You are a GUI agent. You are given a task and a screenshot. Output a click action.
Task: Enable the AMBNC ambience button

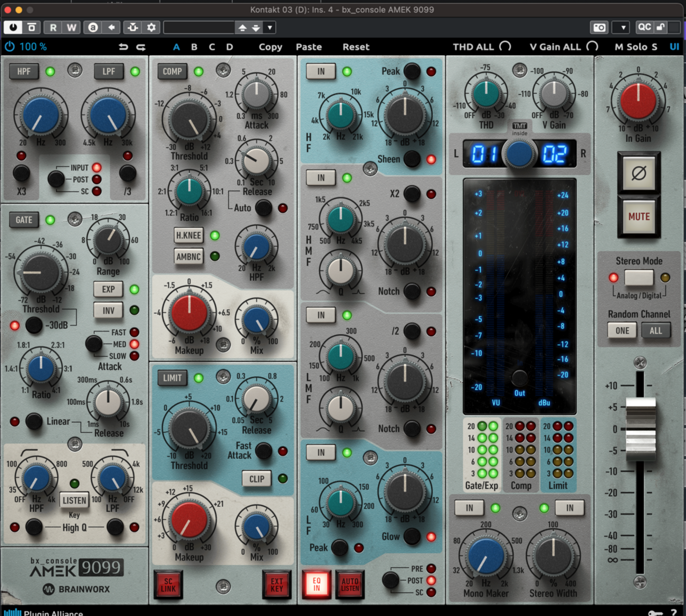(188, 257)
